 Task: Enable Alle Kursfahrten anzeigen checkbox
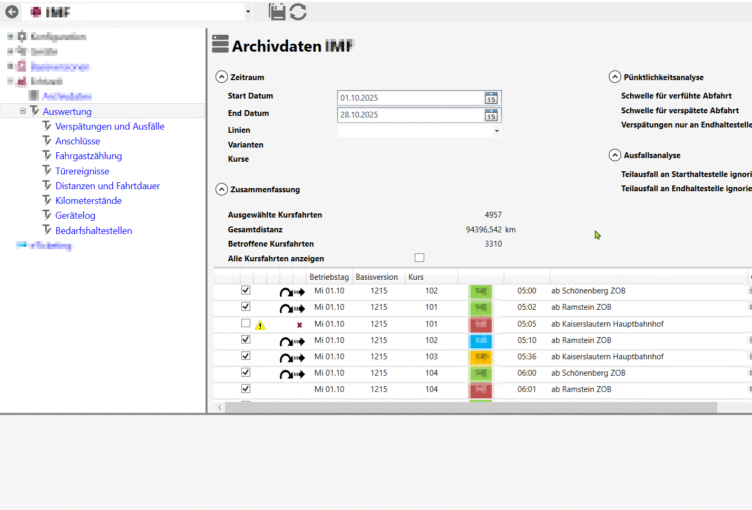pos(419,258)
